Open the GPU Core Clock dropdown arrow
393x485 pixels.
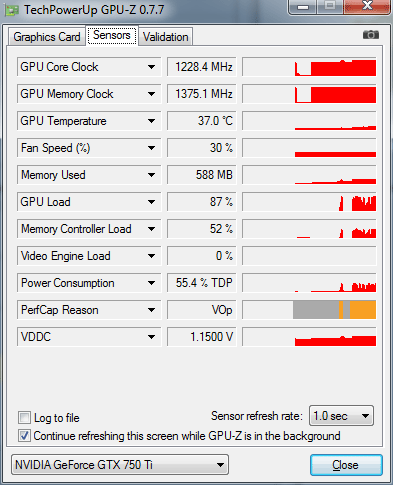(151, 67)
